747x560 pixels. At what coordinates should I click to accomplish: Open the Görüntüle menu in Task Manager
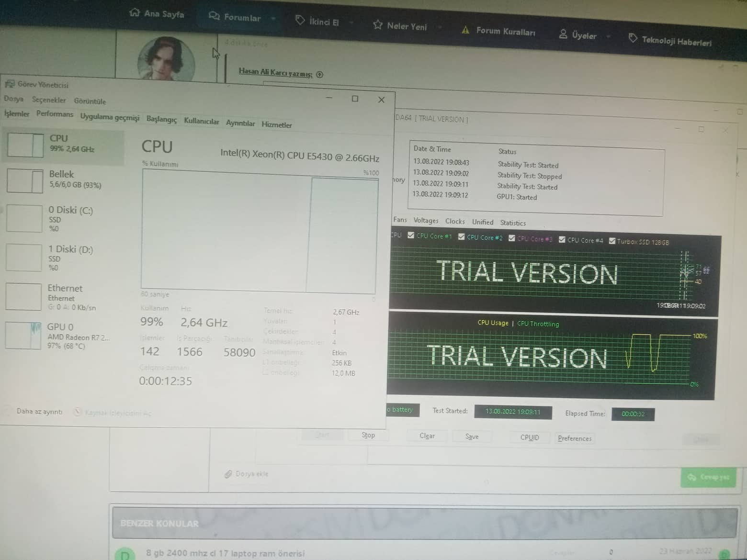coord(90,101)
